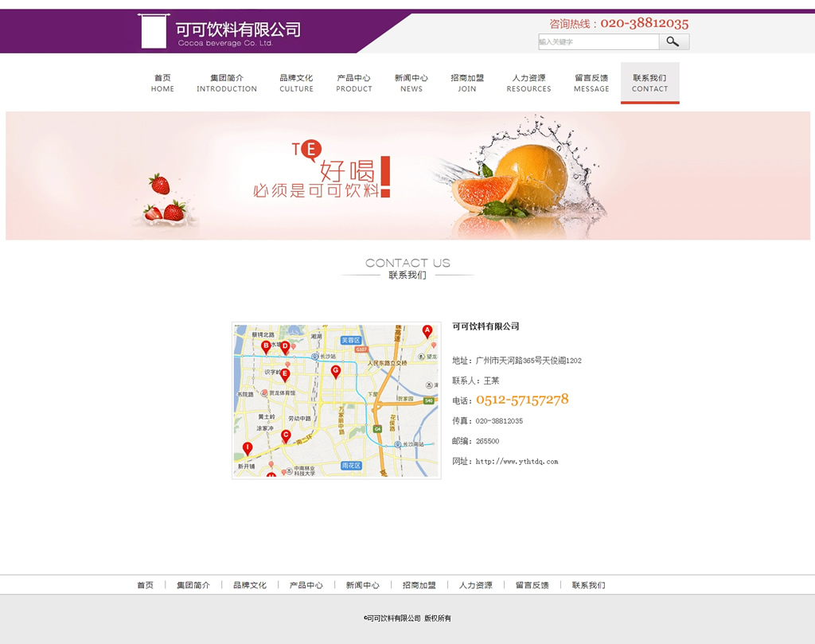Viewport: 815px width, 644px height.
Task: Click the white cup logo icon
Action: [153, 31]
